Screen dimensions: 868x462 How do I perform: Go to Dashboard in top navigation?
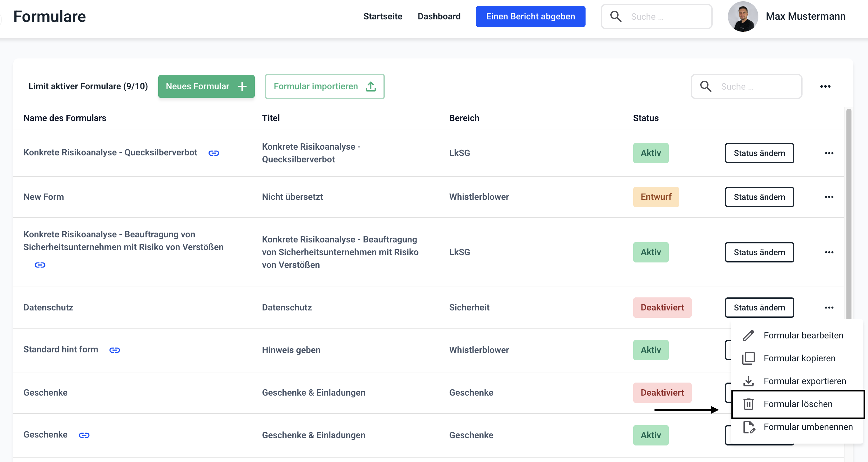[439, 16]
